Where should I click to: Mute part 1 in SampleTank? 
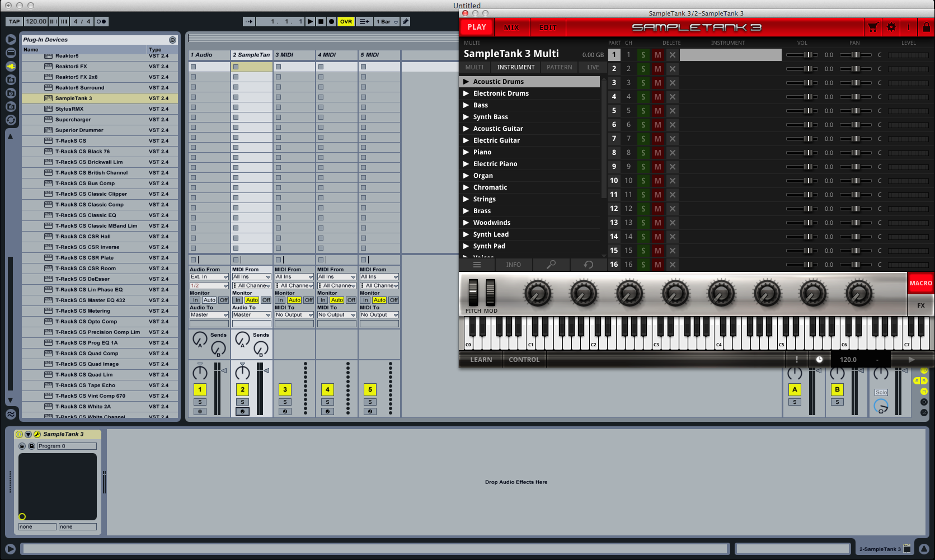658,55
